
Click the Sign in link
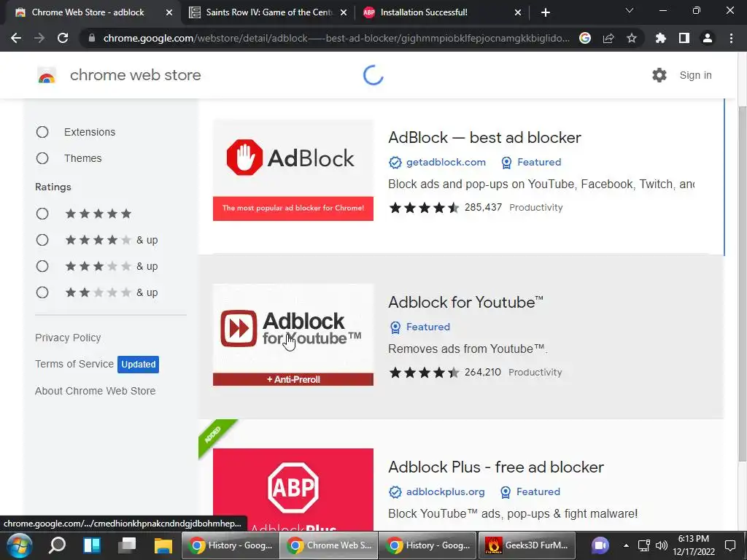tap(695, 75)
